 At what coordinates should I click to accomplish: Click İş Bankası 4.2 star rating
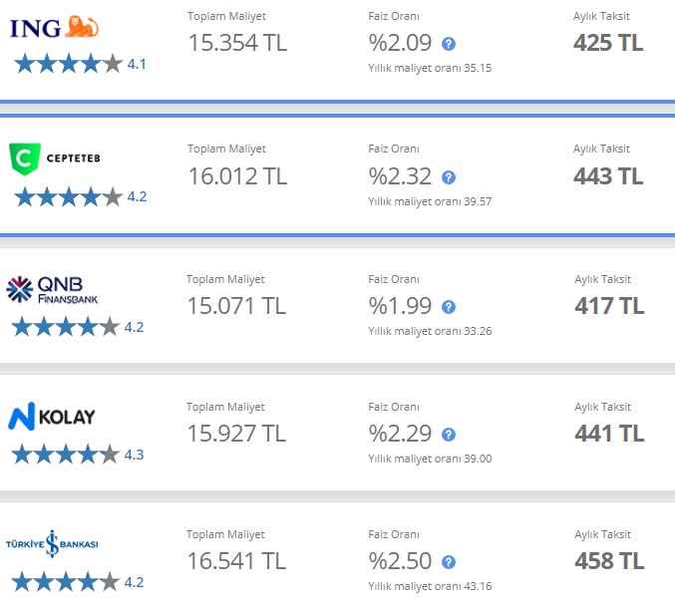tap(78, 581)
